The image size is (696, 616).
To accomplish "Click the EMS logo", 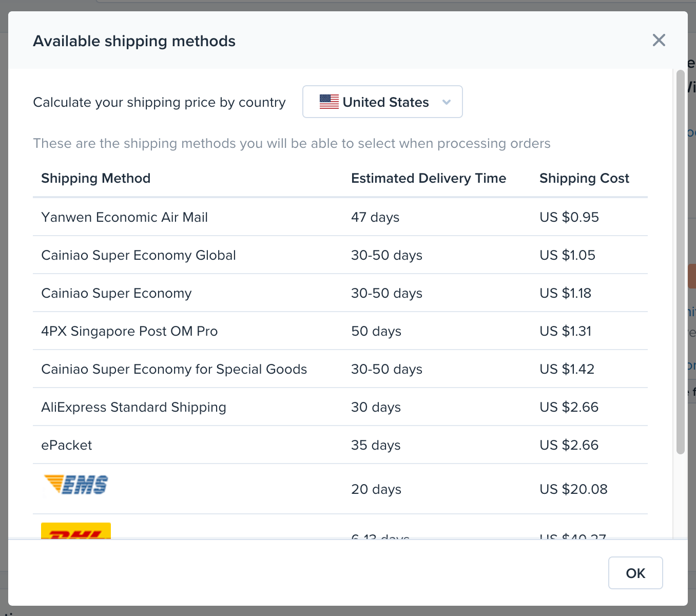I will tap(76, 484).
